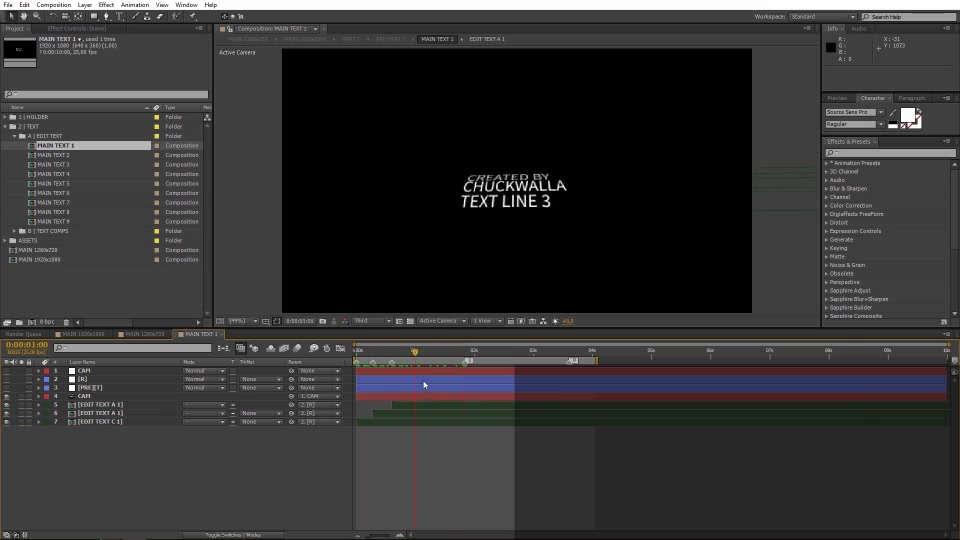Show channel and color management icon
This screenshot has height=540, width=960.
coord(345,321)
